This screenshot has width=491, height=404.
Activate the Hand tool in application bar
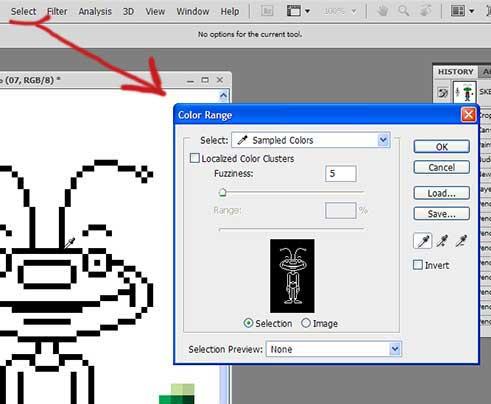383,11
